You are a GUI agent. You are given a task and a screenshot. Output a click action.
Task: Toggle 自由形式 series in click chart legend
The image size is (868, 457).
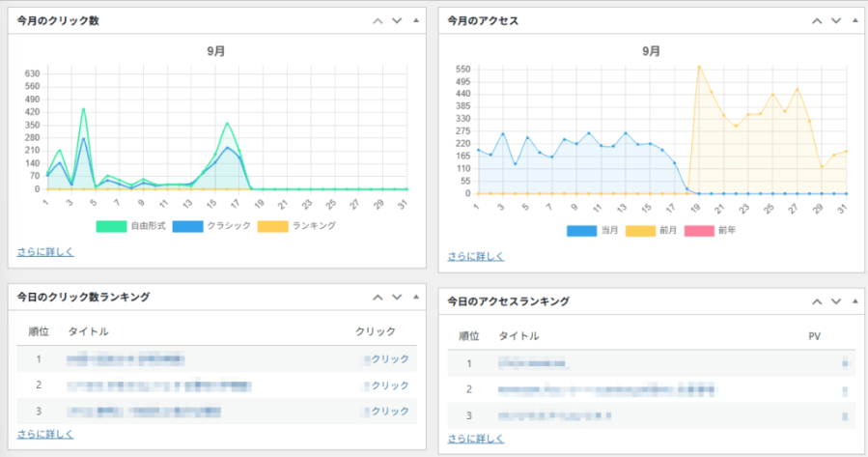pyautogui.click(x=133, y=225)
